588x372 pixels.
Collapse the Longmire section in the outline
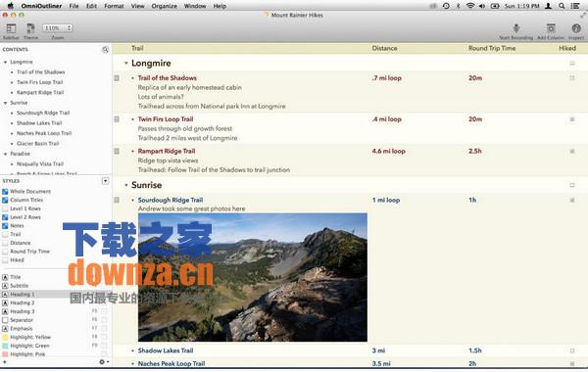(126, 64)
